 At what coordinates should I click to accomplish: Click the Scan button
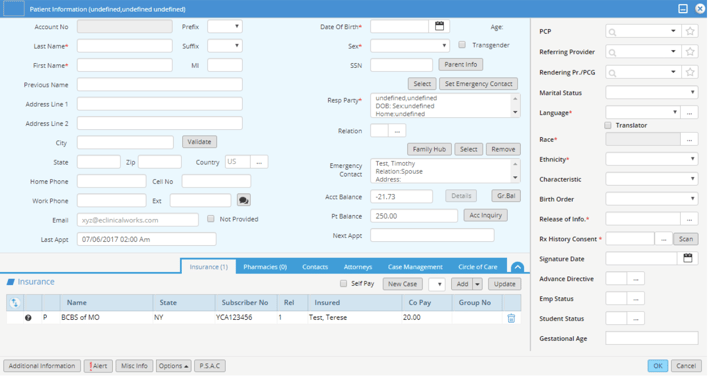coord(686,239)
